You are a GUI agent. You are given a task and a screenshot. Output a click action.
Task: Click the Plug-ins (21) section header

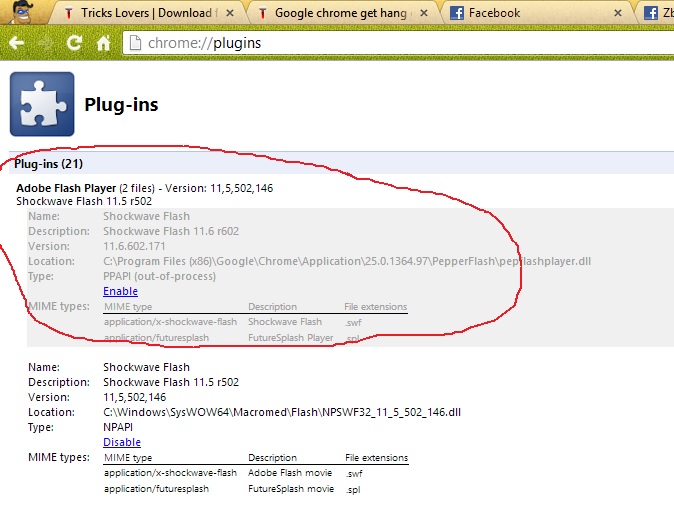coord(49,164)
